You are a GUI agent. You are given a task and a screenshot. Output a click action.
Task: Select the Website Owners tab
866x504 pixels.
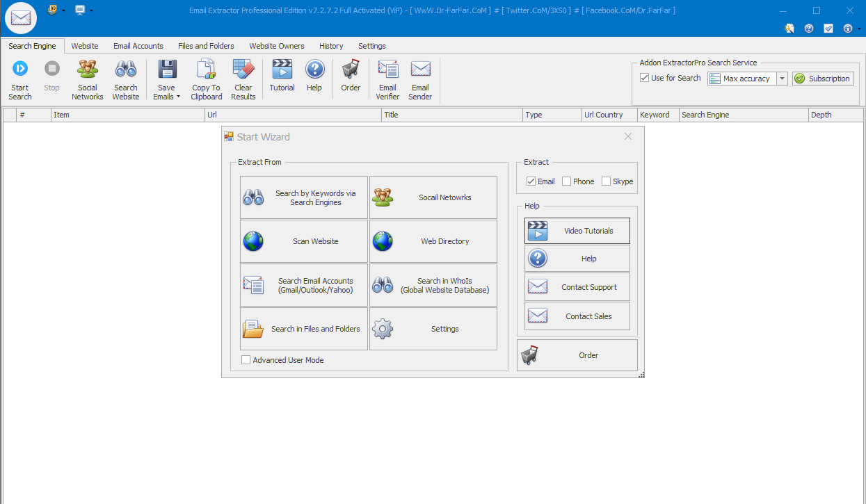coord(277,46)
